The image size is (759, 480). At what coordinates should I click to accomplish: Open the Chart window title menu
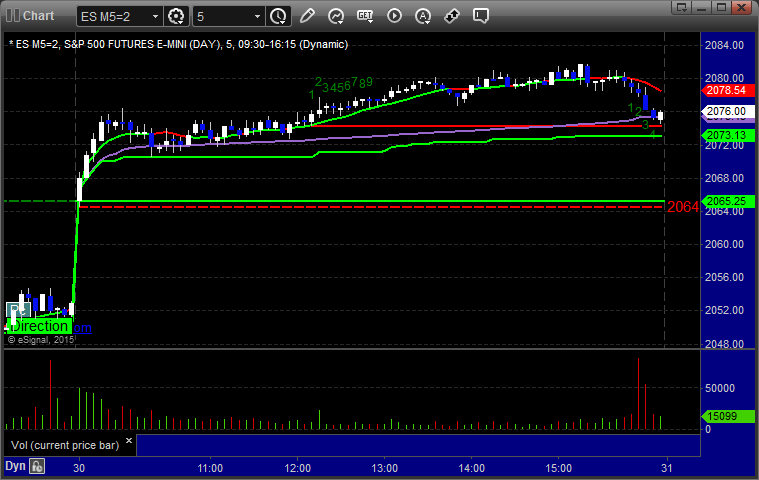pos(30,15)
